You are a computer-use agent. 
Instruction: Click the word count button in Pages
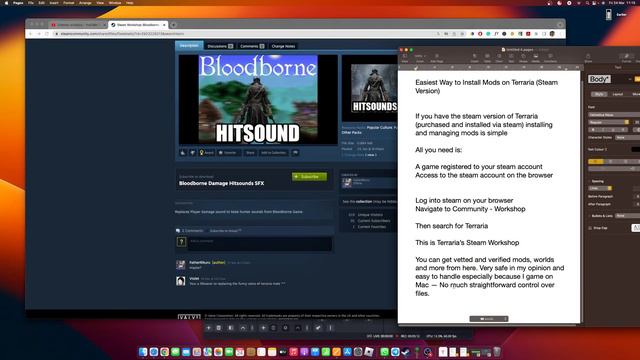[x=489, y=319]
